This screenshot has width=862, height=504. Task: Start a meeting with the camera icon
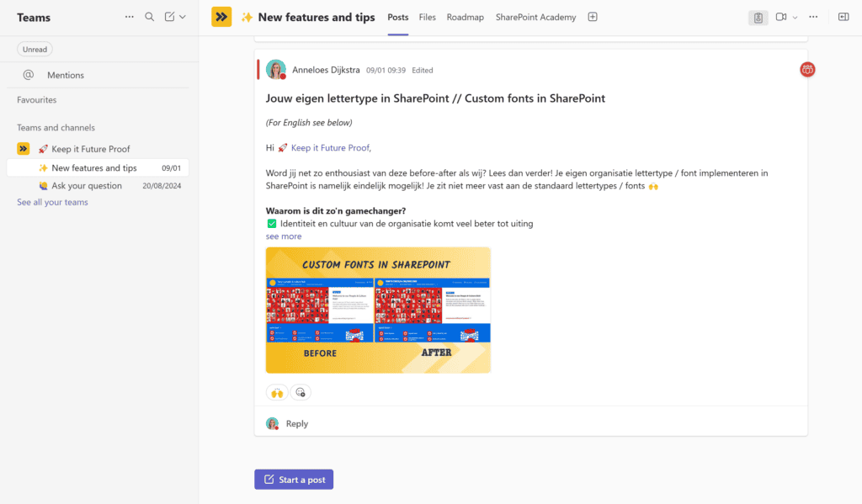pyautogui.click(x=781, y=17)
